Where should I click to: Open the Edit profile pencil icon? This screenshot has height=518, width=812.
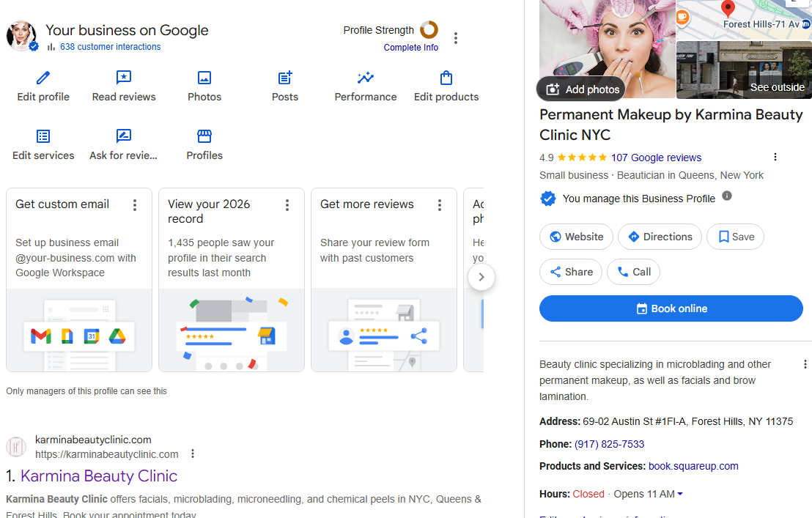tap(43, 78)
